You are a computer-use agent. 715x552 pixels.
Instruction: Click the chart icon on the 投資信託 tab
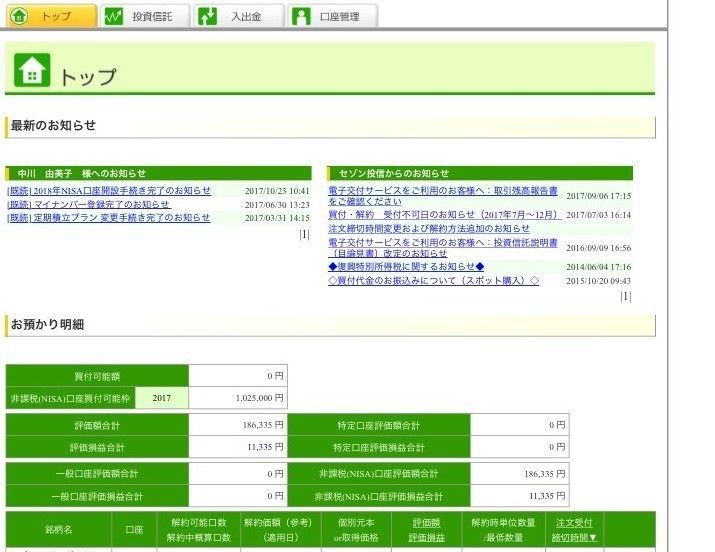click(x=114, y=16)
